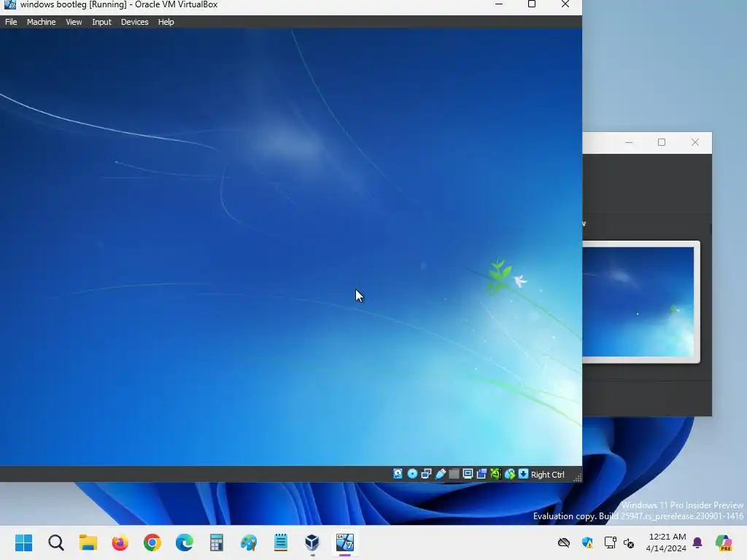Open the Machine menu
This screenshot has width=747, height=560.
[41, 22]
